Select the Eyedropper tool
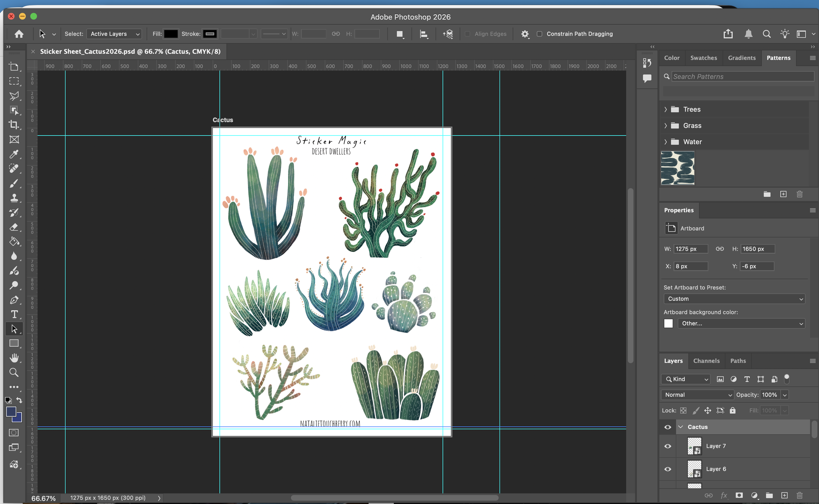Viewport: 819px width, 504px height. [14, 154]
